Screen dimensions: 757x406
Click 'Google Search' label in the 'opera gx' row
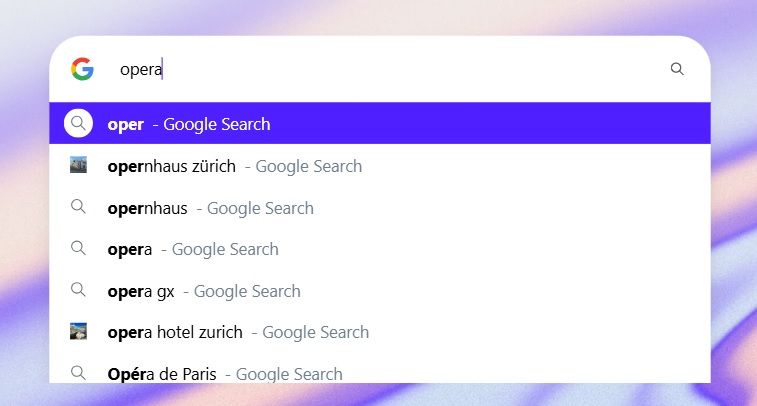(247, 292)
